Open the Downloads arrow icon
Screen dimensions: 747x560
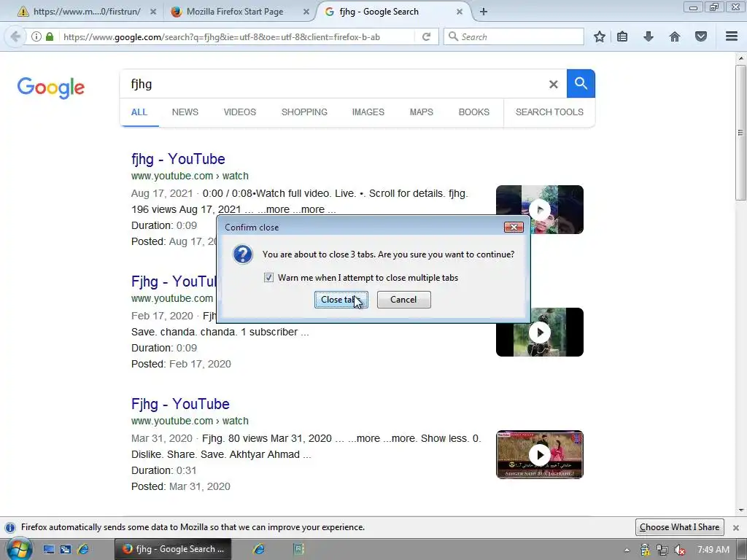[x=649, y=36]
